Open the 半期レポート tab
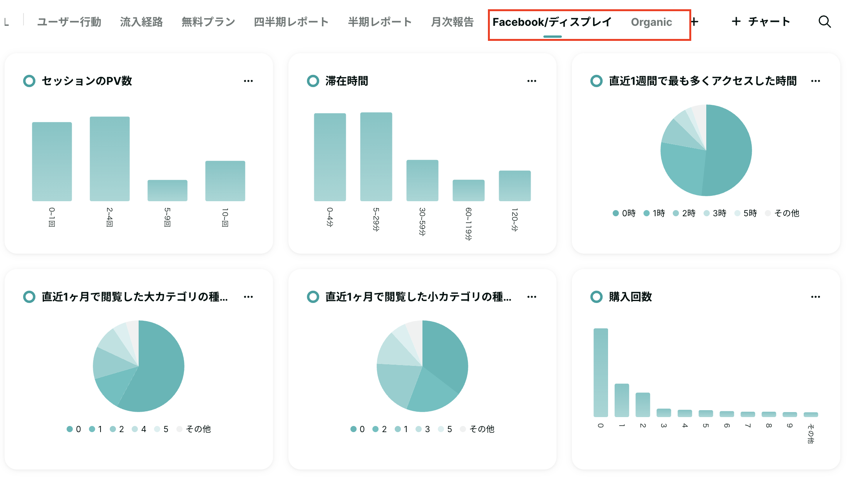Screen dimensions: 868x478 (x=380, y=22)
